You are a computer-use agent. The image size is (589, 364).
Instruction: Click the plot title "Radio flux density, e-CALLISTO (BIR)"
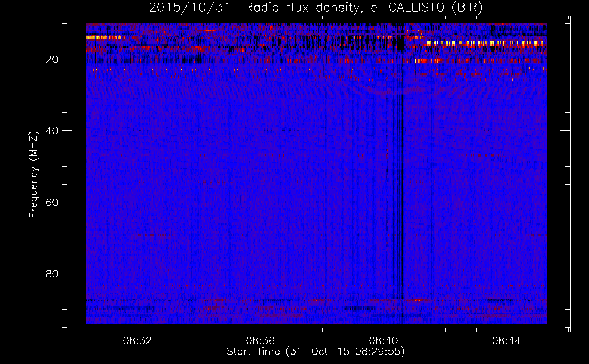363,8
